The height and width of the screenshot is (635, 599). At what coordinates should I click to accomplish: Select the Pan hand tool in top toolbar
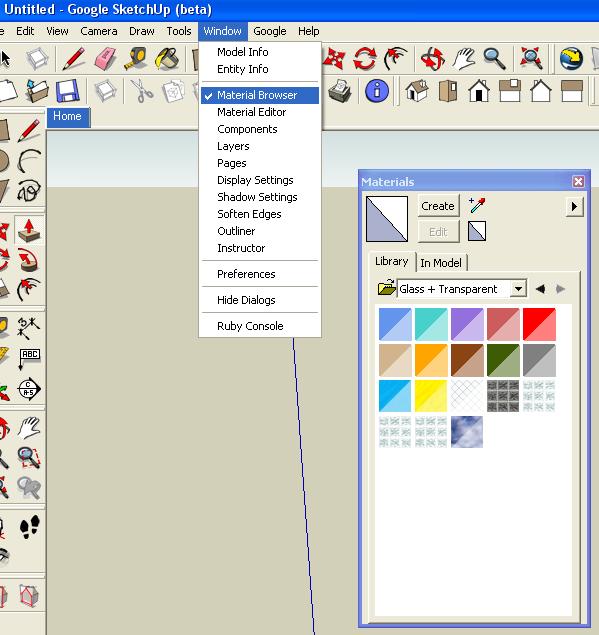click(x=463, y=59)
